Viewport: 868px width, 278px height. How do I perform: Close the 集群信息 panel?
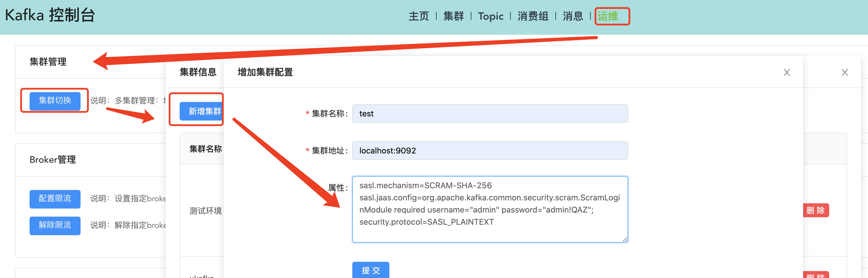[845, 72]
